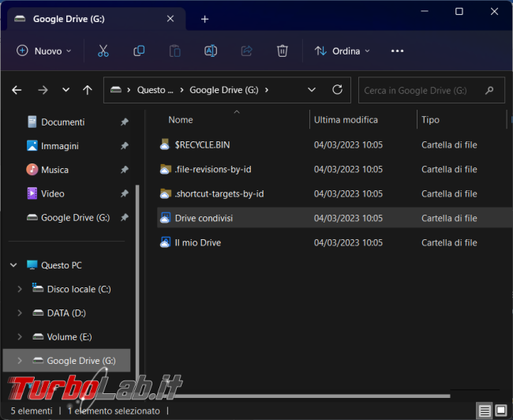The image size is (513, 420).
Task: Select Questo PC in navigation pane
Action: [62, 265]
